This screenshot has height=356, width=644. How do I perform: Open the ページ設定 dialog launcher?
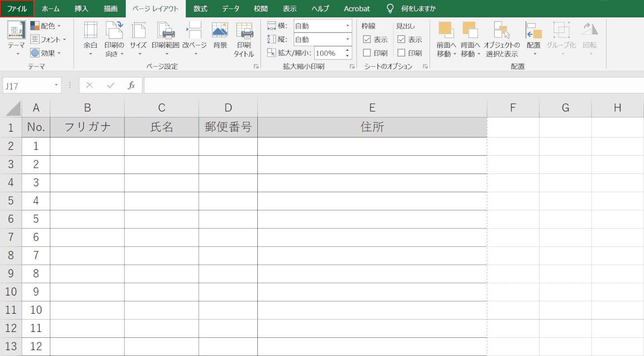coord(256,66)
